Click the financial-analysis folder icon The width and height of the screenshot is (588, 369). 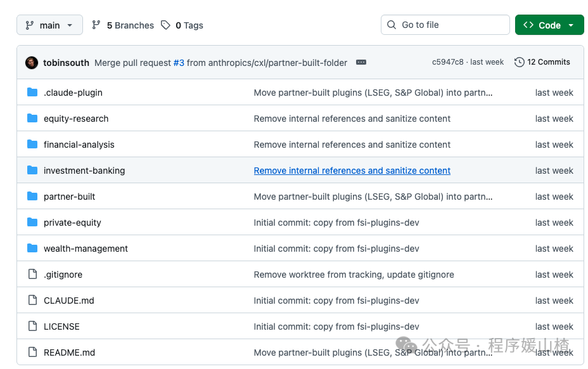coord(32,145)
